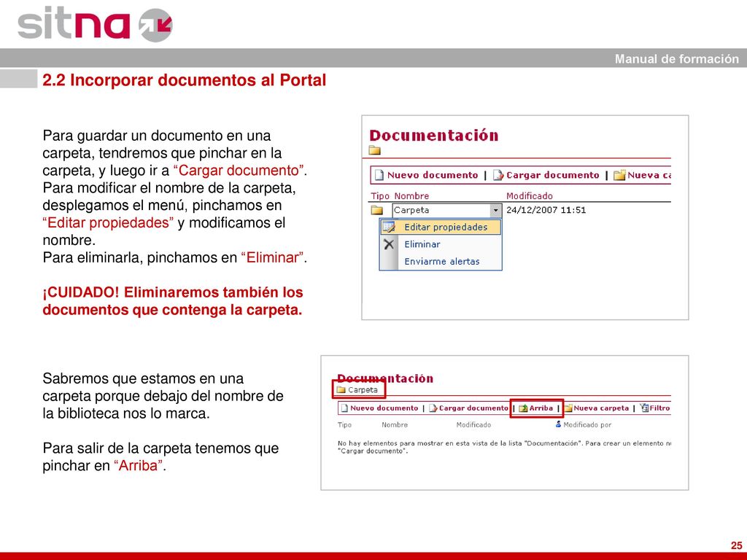Click the Nuevo documento icon in lower toolbar
Viewport: 747px width, 560px height.
345,408
